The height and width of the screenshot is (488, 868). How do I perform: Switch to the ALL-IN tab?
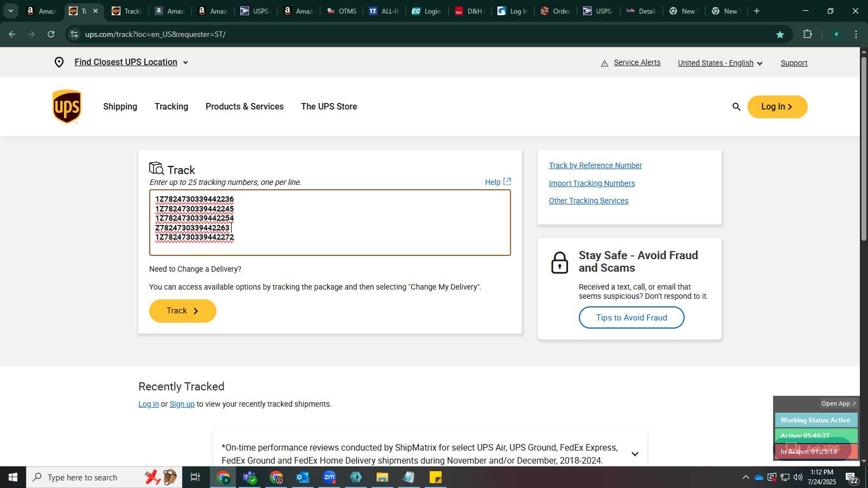click(x=384, y=11)
